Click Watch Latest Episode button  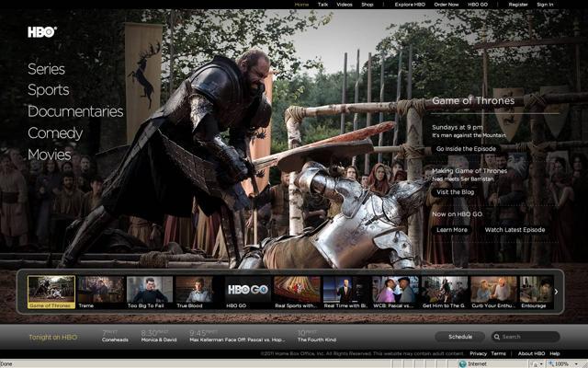[x=514, y=230]
